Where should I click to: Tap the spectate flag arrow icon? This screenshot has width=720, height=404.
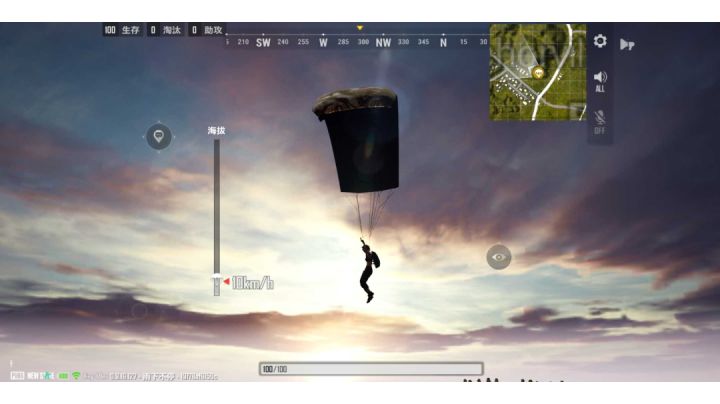click(627, 44)
